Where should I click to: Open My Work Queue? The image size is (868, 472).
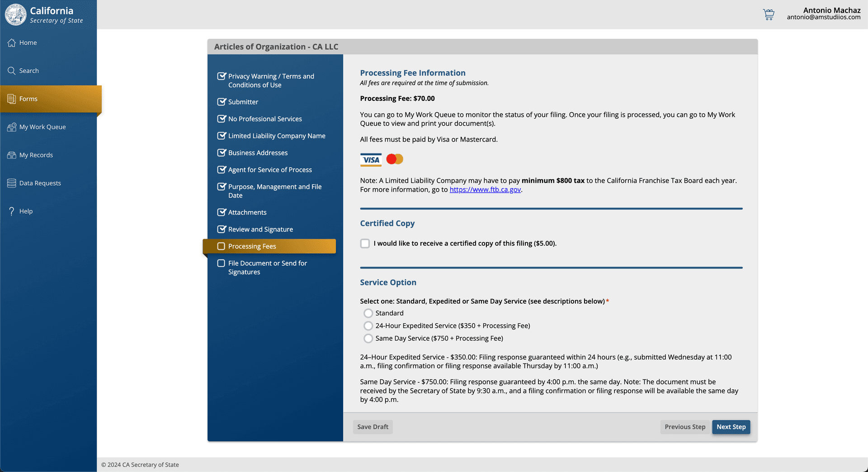[11, 127]
